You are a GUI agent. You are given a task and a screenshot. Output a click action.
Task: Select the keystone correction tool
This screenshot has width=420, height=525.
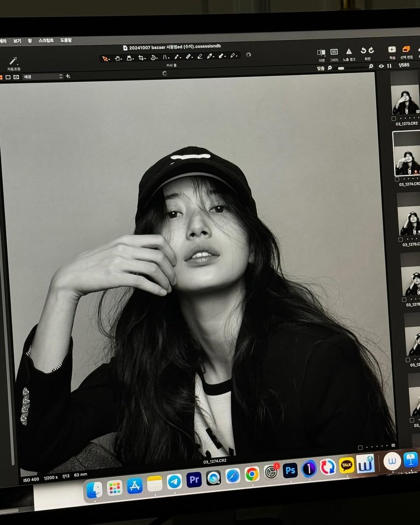click(x=166, y=57)
